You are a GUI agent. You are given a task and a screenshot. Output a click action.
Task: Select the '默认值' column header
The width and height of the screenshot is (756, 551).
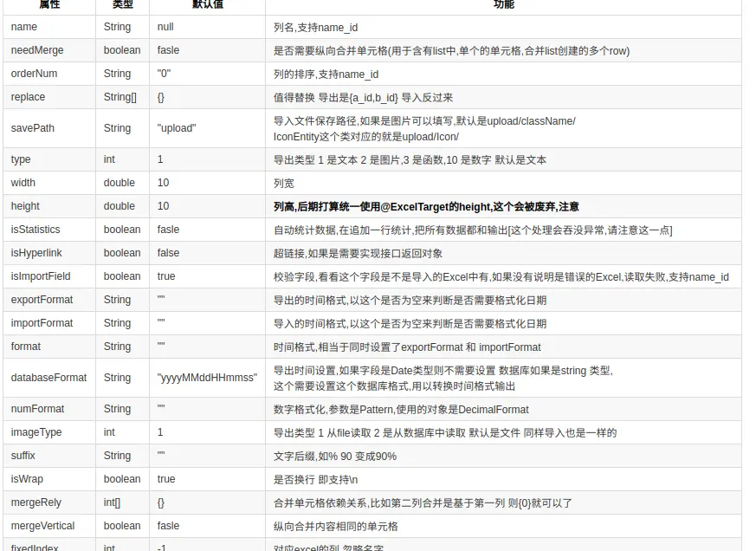click(207, 5)
